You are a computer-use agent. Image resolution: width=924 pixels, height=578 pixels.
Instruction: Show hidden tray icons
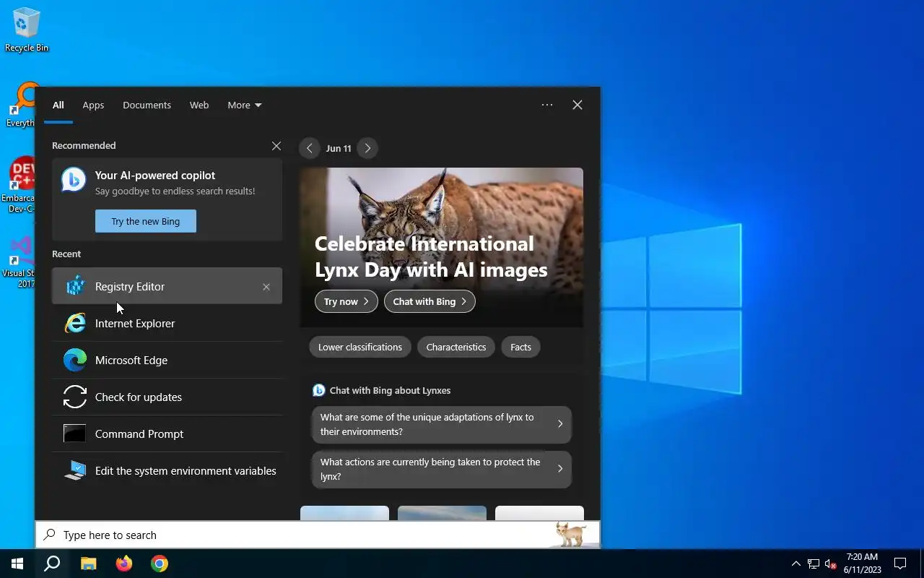pyautogui.click(x=796, y=564)
